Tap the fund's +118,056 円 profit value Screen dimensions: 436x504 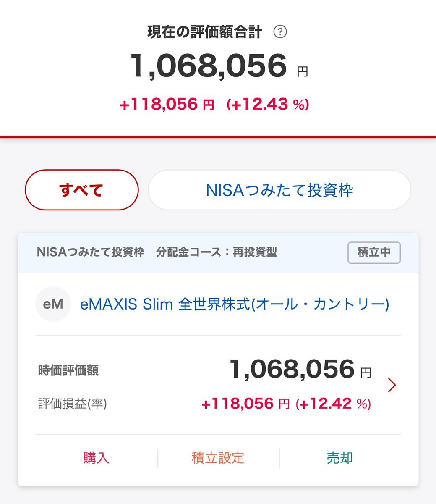(x=245, y=404)
